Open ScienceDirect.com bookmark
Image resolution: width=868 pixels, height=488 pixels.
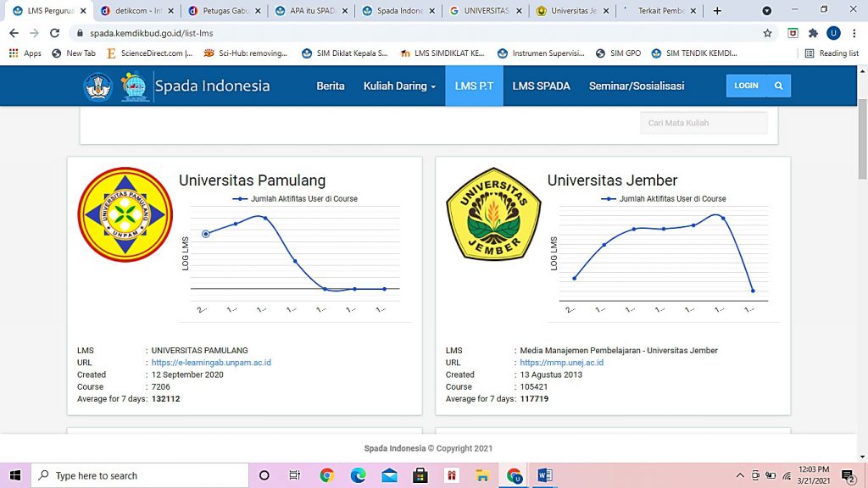[150, 53]
